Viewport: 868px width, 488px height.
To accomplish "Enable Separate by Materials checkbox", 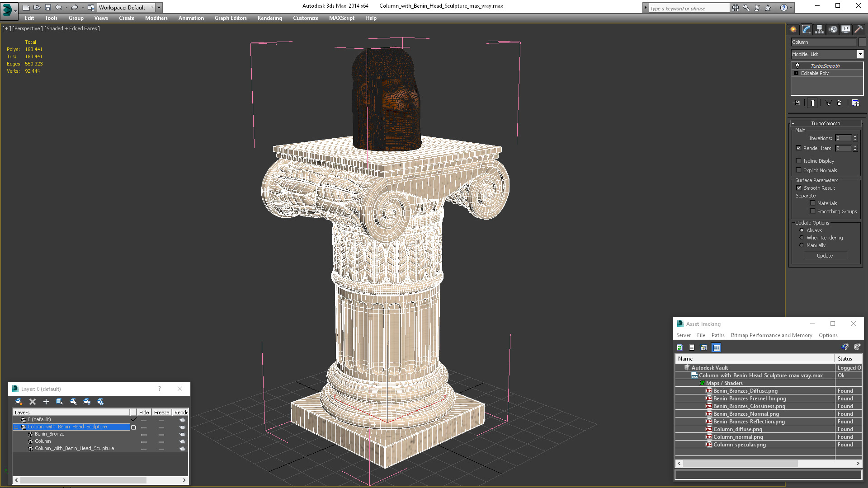I will (x=812, y=203).
